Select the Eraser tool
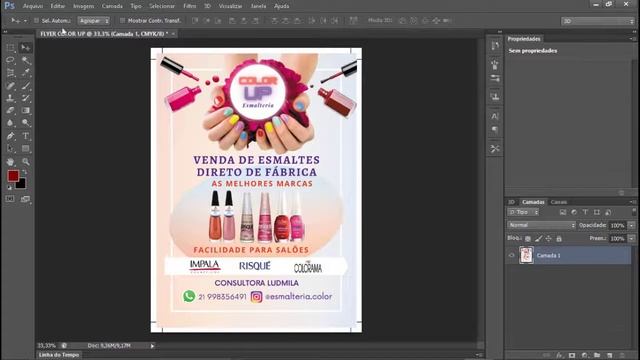 coord(10,110)
